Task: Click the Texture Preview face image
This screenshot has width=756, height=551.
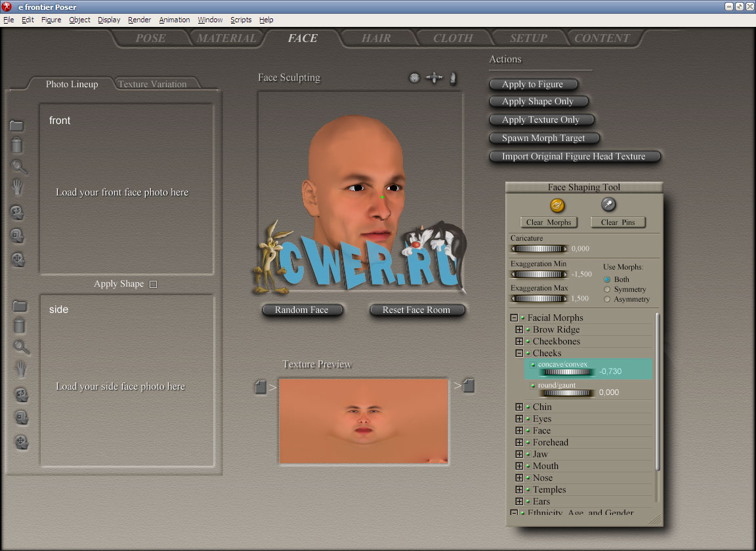Action: 364,421
